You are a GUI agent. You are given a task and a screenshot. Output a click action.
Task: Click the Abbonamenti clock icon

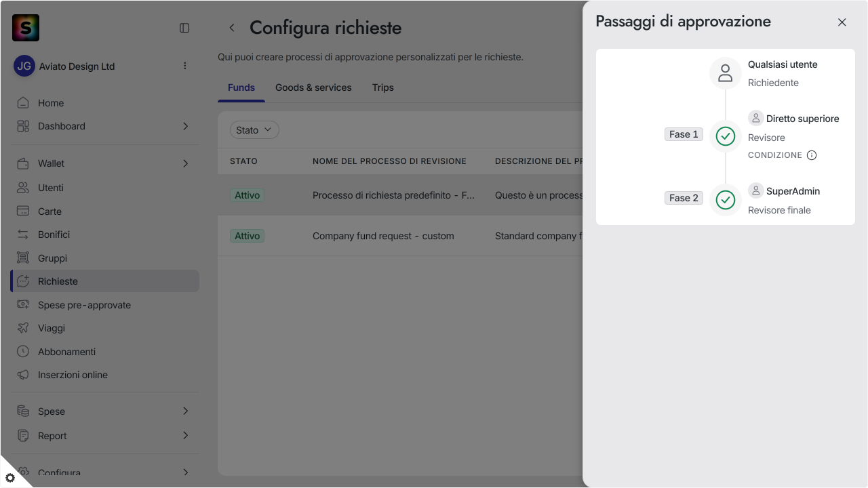[x=23, y=352]
